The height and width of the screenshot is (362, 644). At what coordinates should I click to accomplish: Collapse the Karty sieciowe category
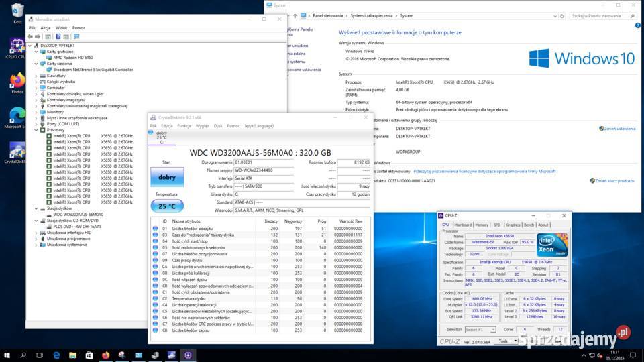36,64
